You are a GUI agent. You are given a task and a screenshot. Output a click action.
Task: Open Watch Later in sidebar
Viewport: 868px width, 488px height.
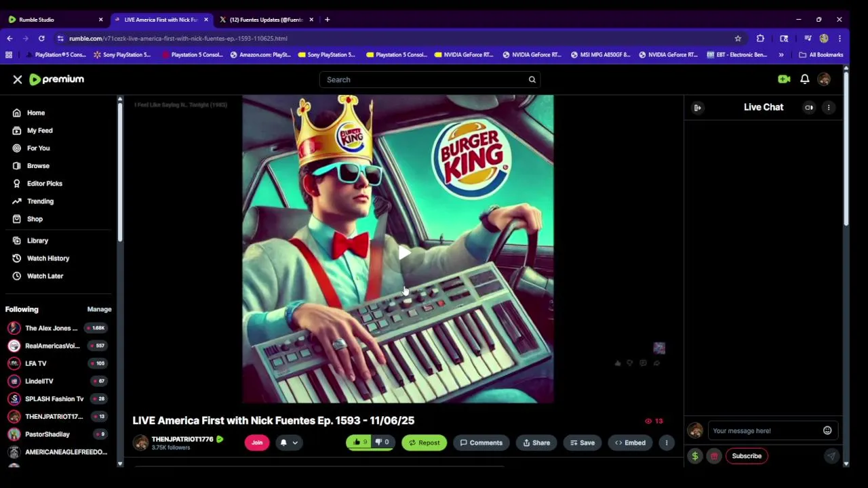(x=45, y=275)
